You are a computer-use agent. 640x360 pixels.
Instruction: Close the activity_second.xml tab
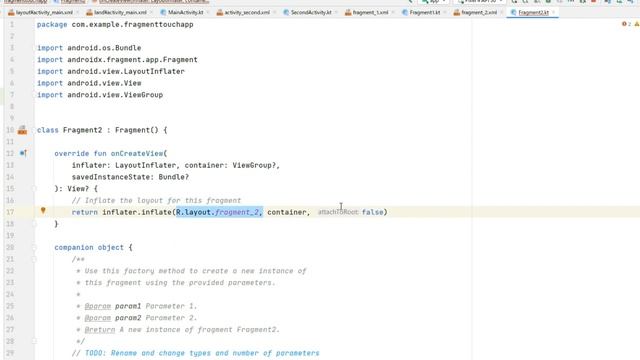tap(274, 13)
